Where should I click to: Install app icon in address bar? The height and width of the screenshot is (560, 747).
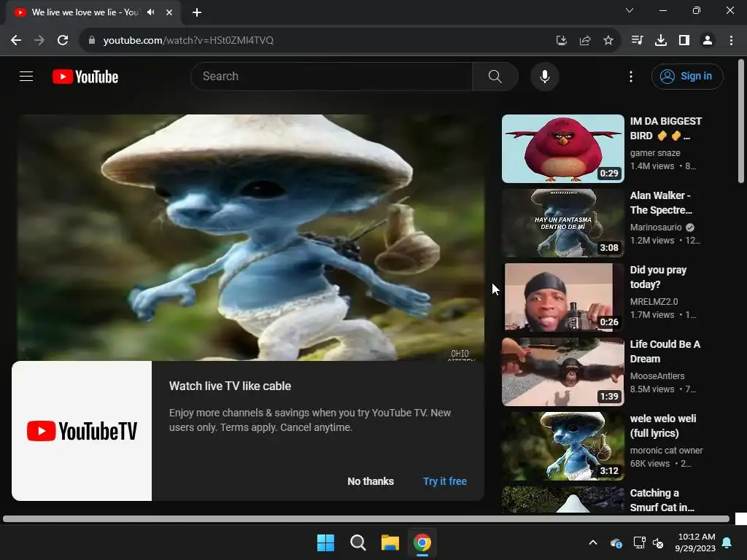561,40
